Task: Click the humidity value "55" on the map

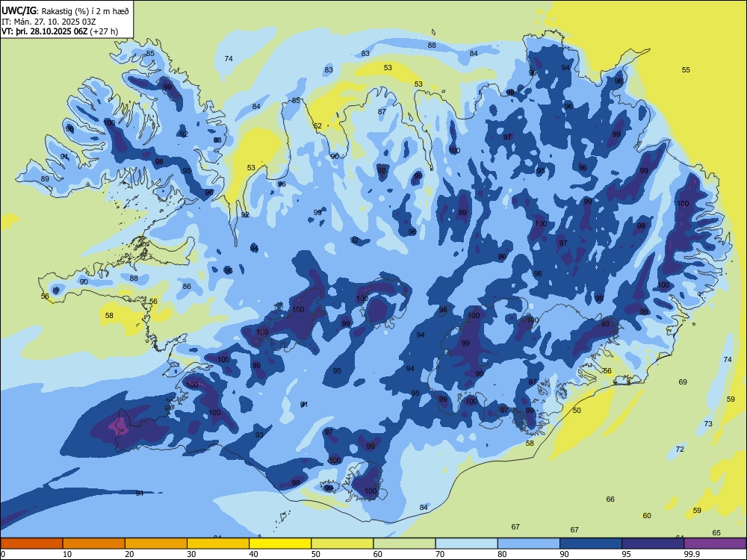Action: point(686,70)
